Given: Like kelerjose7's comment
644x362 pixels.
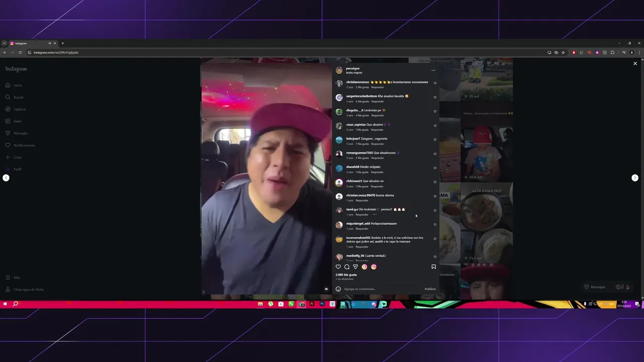Looking at the screenshot, I should pyautogui.click(x=435, y=140).
